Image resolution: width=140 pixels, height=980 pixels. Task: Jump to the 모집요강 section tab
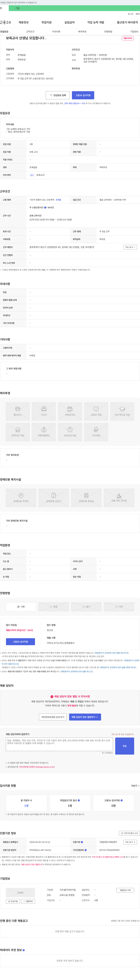(4, 32)
